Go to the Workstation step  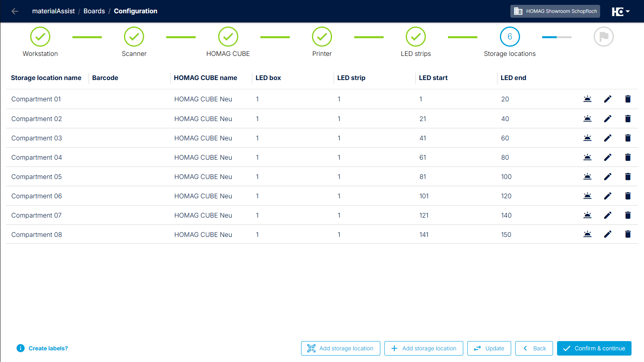pyautogui.click(x=40, y=42)
